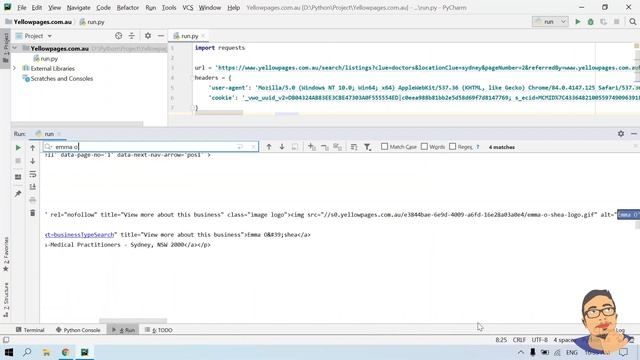Enable the Match Case checkbox
The image size is (640, 360).
click(x=384, y=146)
